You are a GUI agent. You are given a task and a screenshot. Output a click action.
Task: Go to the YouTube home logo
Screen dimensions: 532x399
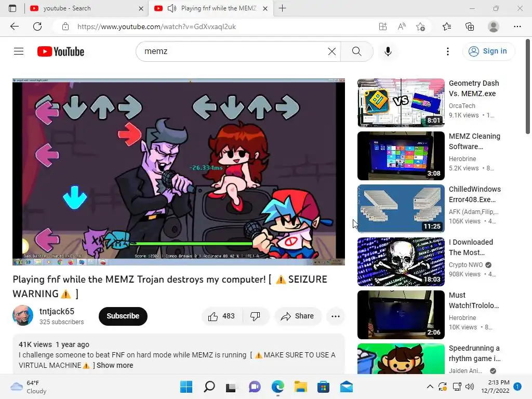(61, 51)
